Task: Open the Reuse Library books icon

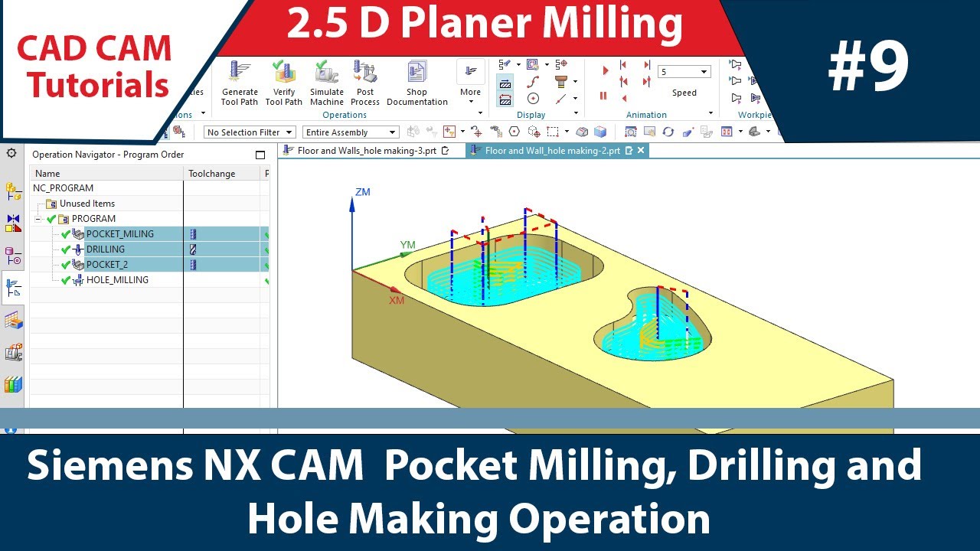Action: pyautogui.click(x=13, y=384)
